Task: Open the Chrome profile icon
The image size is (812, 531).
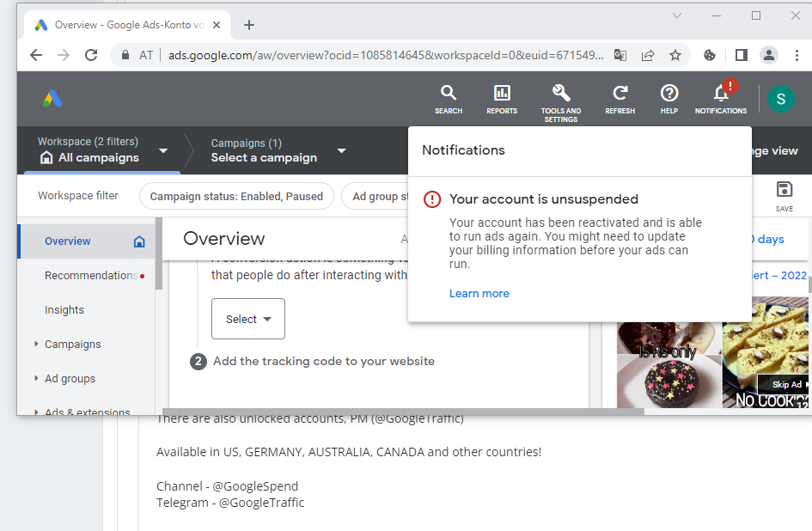Action: 769,55
